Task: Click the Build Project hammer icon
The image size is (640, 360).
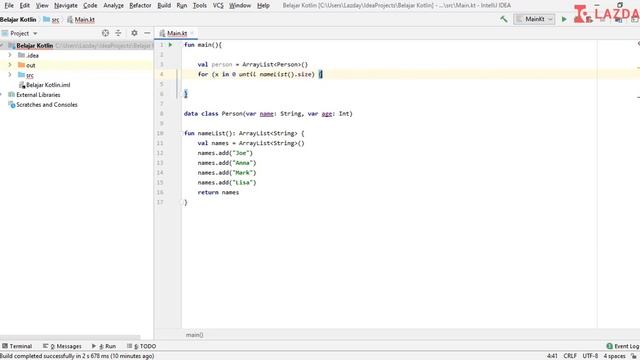Action: click(x=504, y=19)
